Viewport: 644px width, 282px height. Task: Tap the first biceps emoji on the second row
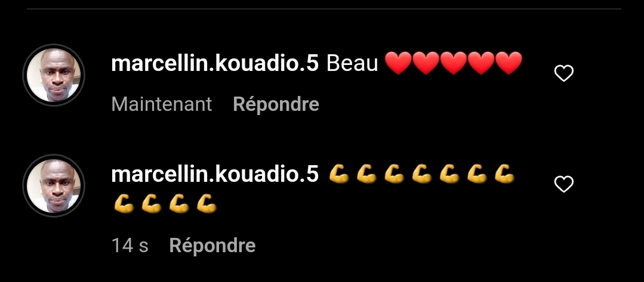coord(124,203)
